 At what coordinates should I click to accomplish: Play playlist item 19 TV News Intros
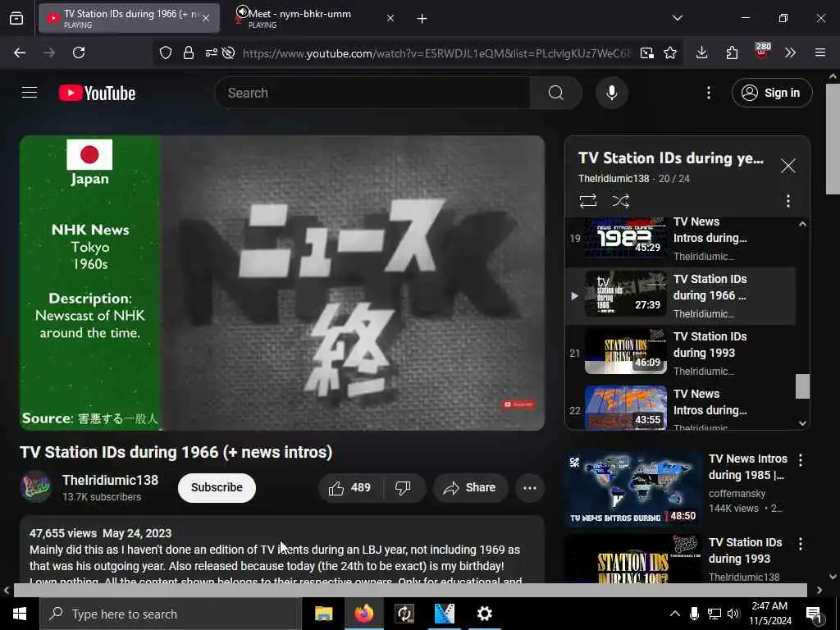pos(680,239)
